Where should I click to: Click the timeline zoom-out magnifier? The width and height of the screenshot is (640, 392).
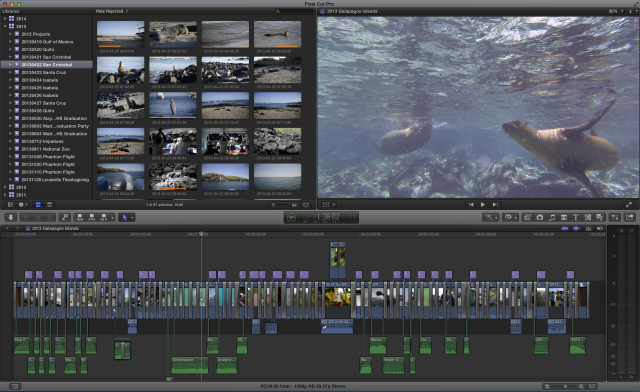547,386
